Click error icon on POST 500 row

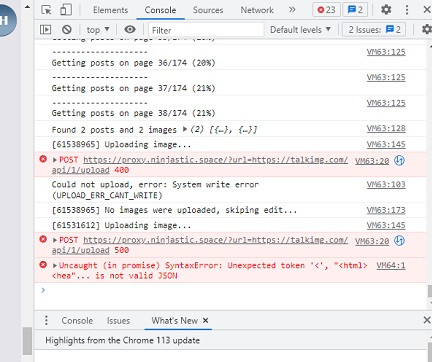[43, 239]
